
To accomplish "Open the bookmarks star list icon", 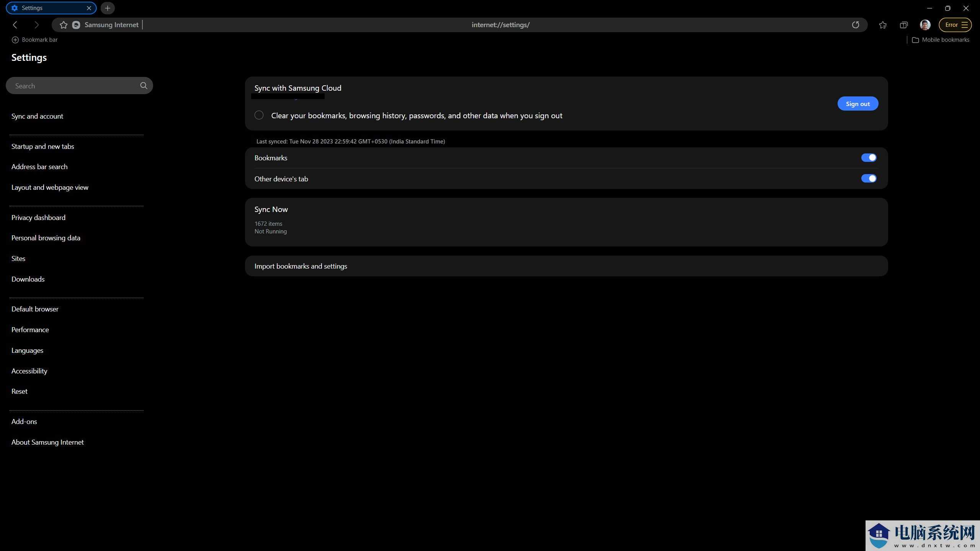I will tap(883, 25).
